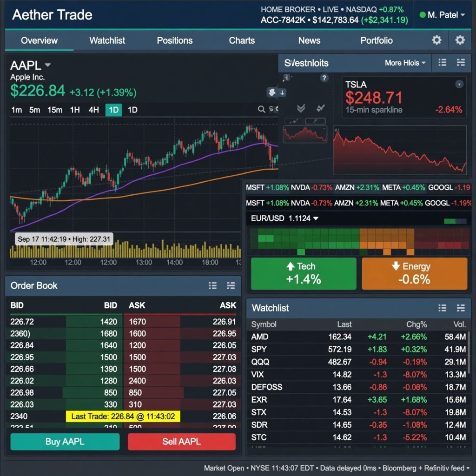
Task: Click bid price 226.72 in Order Book
Action: 22,322
